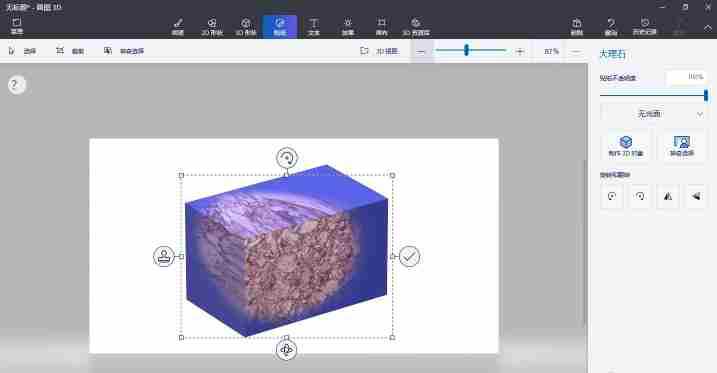The image size is (717, 373).
Task: Click the Magic select button in side panel
Action: [x=682, y=146]
